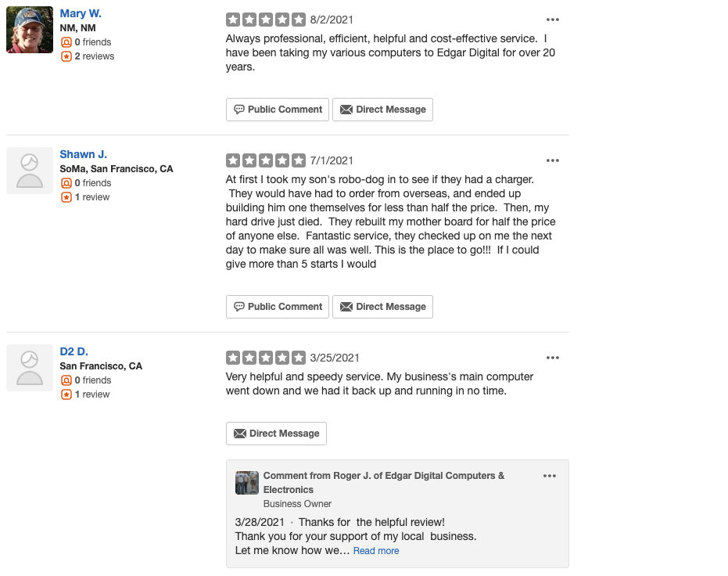
Task: Click Roger J.'s business owner photo
Action: [x=247, y=483]
